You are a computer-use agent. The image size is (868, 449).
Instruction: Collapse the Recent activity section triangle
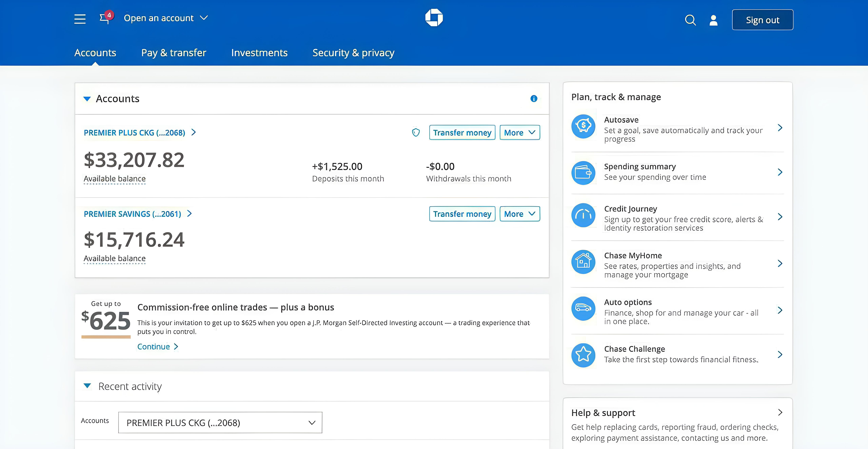(87, 386)
